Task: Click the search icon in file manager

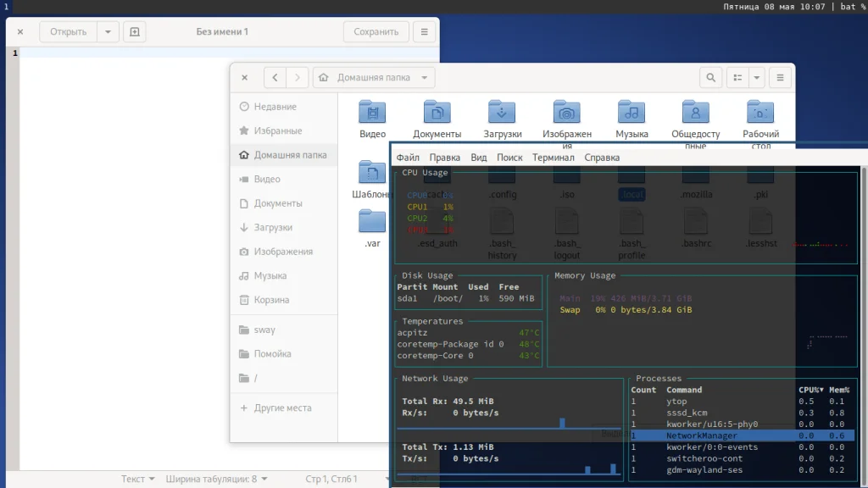Action: pyautogui.click(x=711, y=77)
